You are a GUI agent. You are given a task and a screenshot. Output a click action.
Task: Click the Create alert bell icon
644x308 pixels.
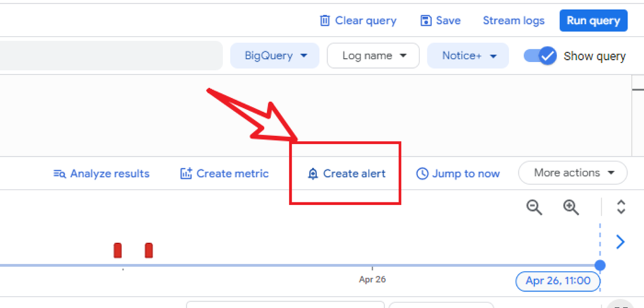[313, 174]
